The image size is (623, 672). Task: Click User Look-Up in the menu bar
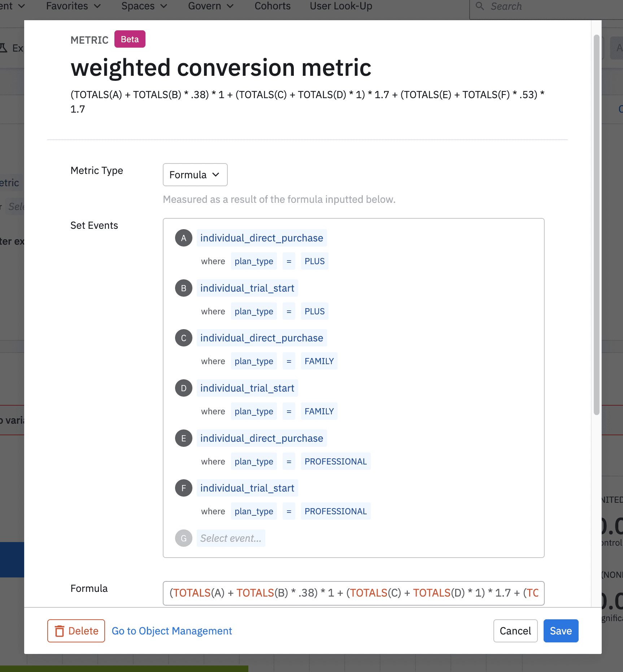click(340, 6)
